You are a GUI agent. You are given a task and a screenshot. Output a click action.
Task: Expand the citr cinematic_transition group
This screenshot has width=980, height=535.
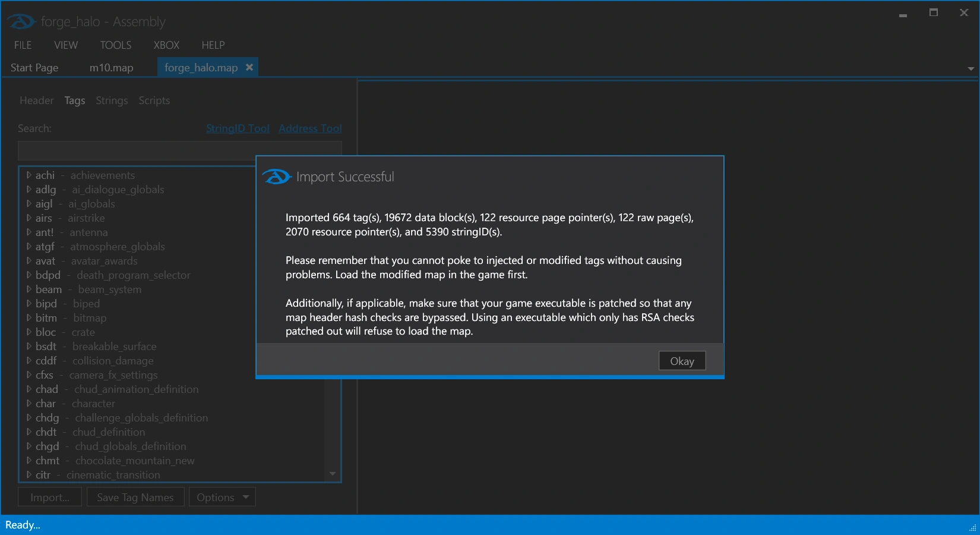pos(29,475)
